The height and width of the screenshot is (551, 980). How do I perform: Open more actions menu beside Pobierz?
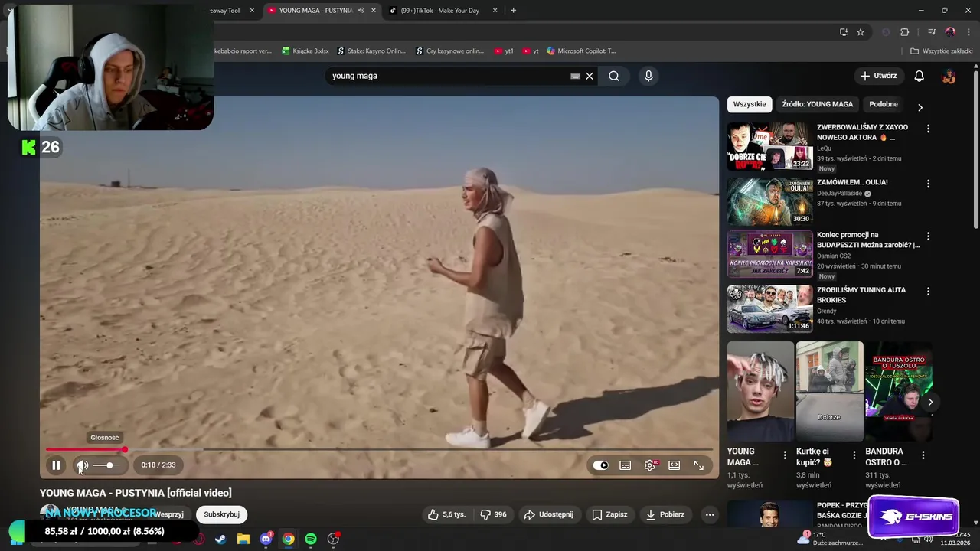710,514
